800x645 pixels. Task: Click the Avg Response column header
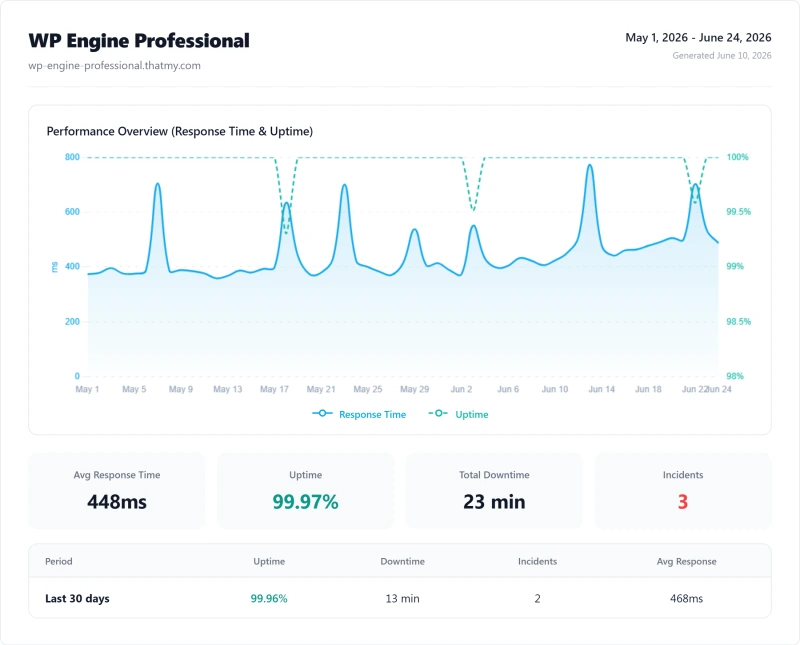(686, 561)
